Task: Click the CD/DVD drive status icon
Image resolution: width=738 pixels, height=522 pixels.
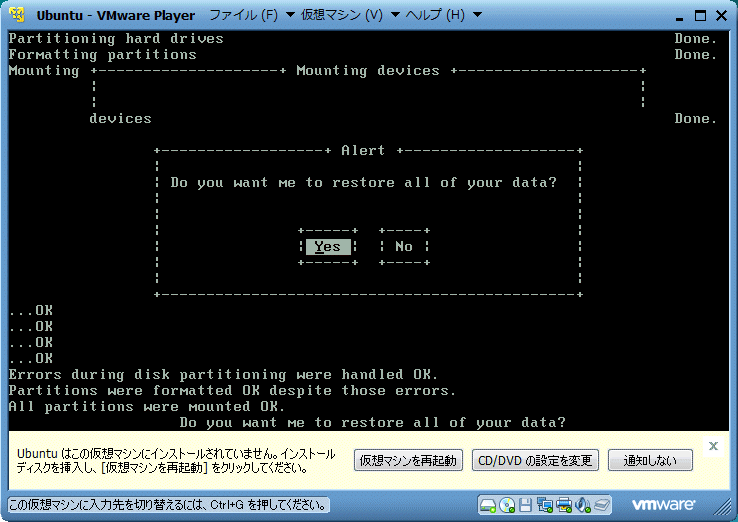Action: [508, 504]
